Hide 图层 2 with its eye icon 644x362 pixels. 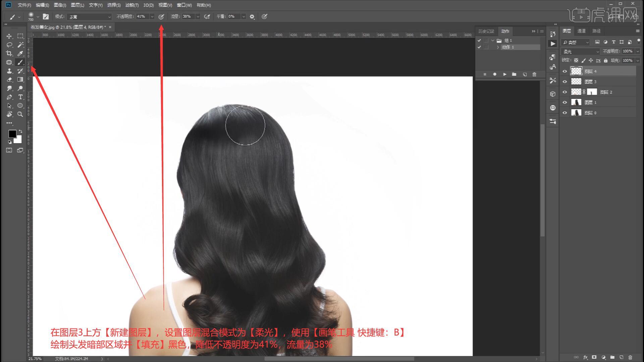pyautogui.click(x=565, y=92)
